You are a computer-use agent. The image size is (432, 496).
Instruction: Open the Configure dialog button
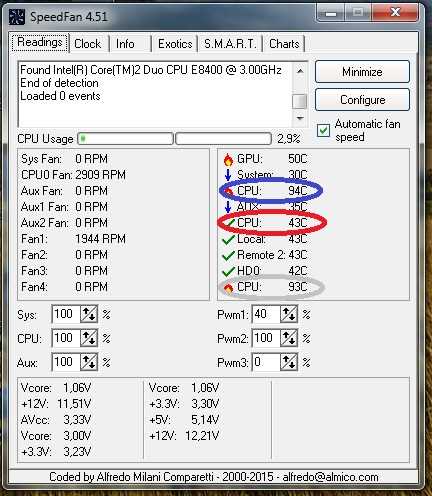pyautogui.click(x=362, y=100)
